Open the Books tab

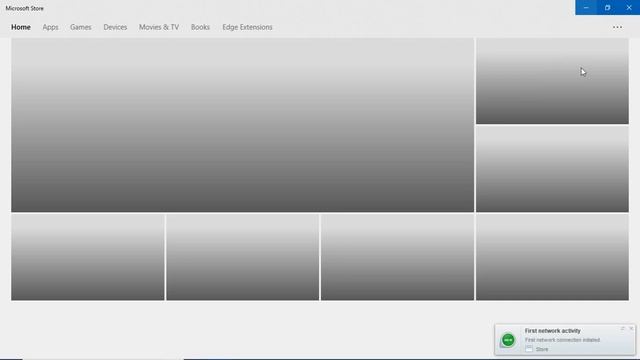point(200,27)
